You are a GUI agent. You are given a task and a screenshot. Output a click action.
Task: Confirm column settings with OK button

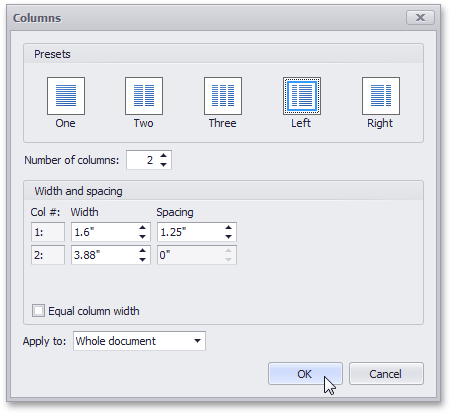(x=305, y=374)
